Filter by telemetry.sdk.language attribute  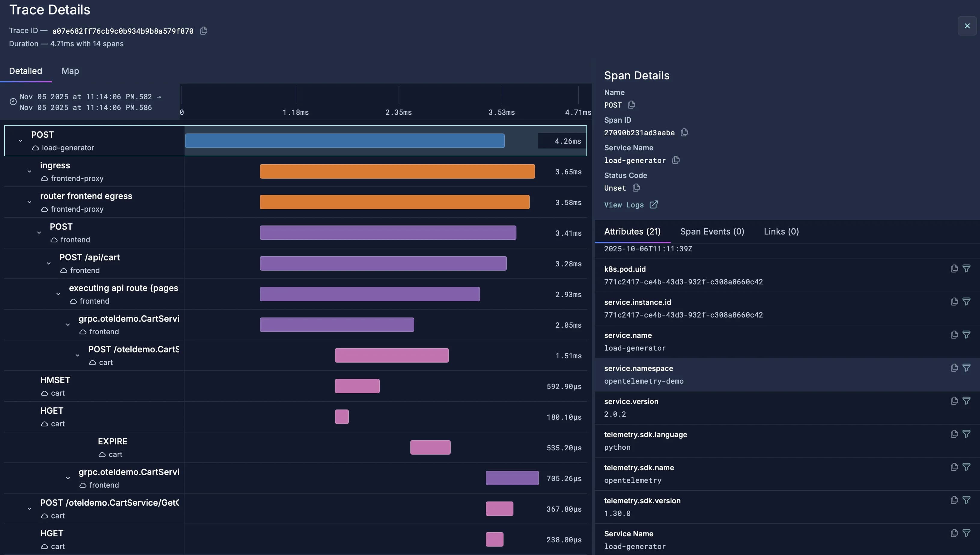tap(966, 434)
